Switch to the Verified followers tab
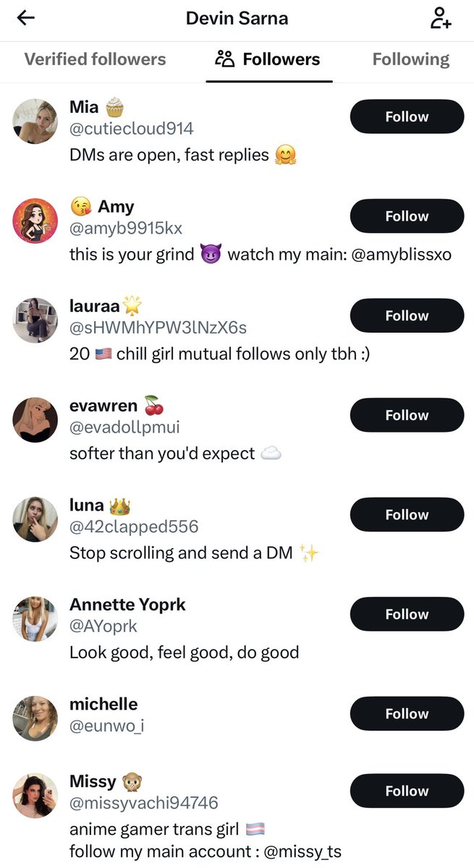Screen dimensions: 474x868 click(95, 59)
